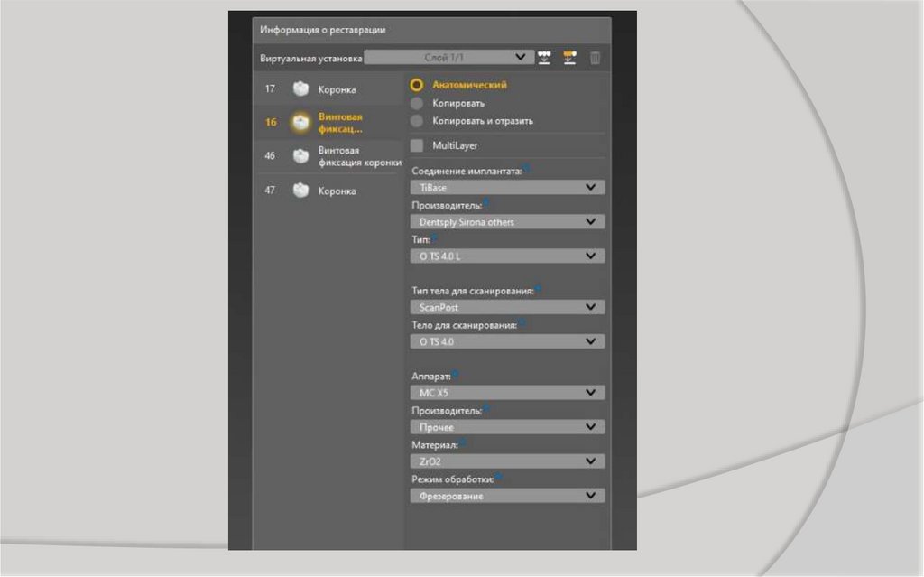Click the orange insert layer icon
924x577 pixels.
(x=569, y=58)
